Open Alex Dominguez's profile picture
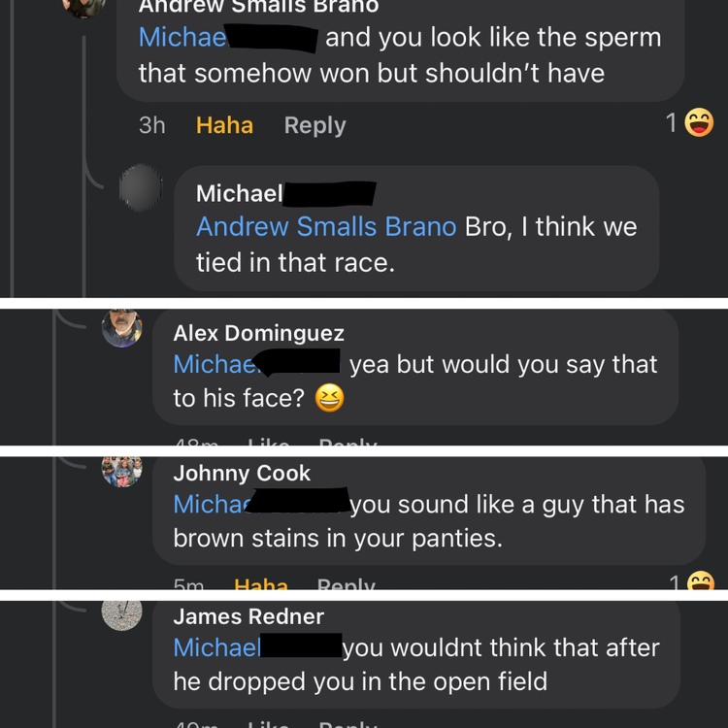Image resolution: width=728 pixels, height=728 pixels. 122,328
